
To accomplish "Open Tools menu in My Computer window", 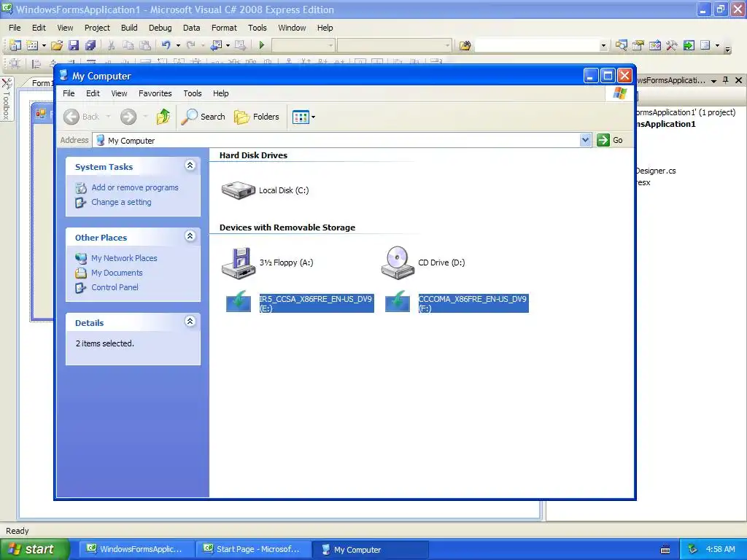I will click(193, 93).
